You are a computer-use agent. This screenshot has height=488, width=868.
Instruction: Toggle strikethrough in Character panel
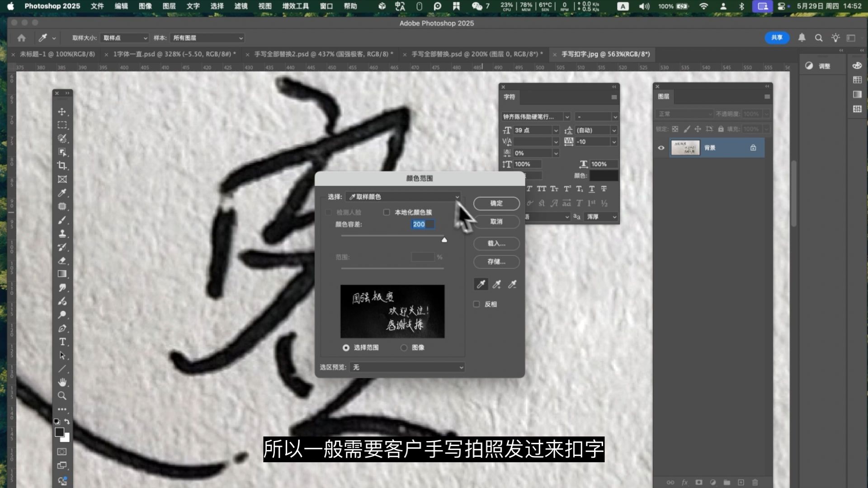(x=604, y=189)
